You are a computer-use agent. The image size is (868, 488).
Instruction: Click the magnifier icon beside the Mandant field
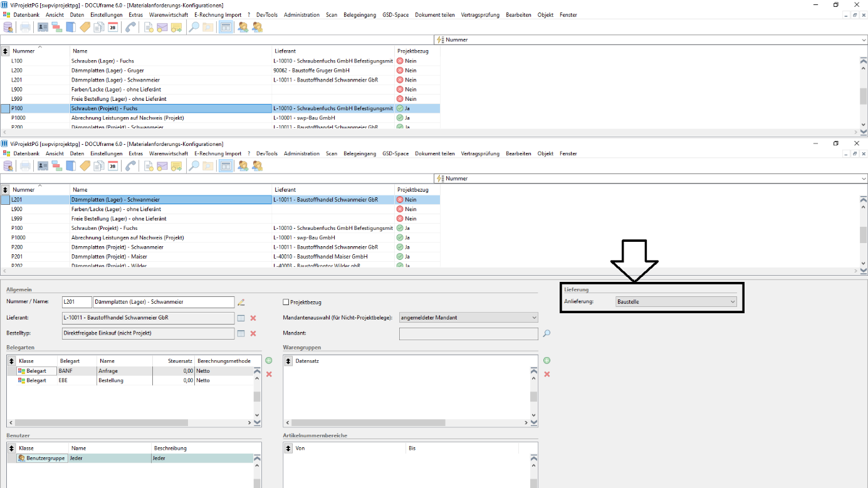coord(546,333)
